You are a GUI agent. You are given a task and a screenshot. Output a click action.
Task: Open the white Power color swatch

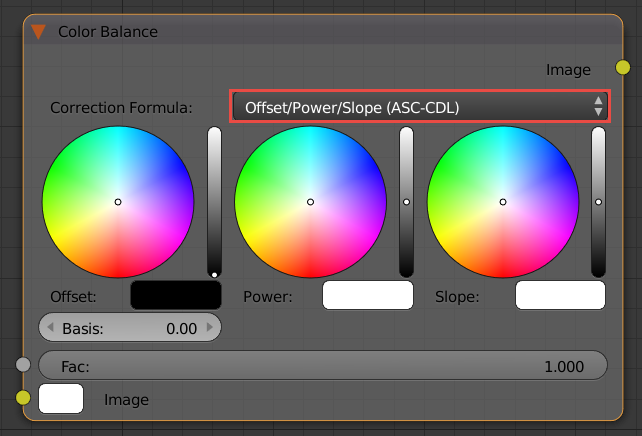coord(368,295)
